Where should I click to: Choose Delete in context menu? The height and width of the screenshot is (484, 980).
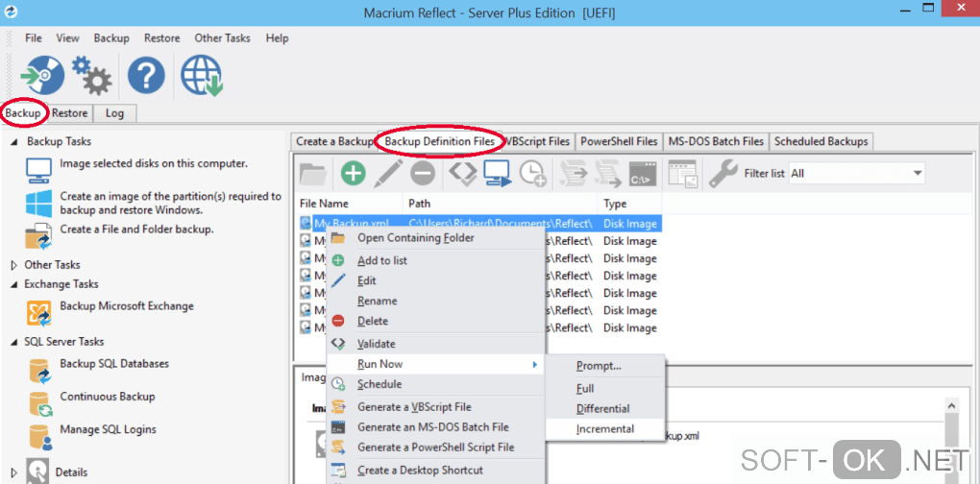tap(435, 321)
